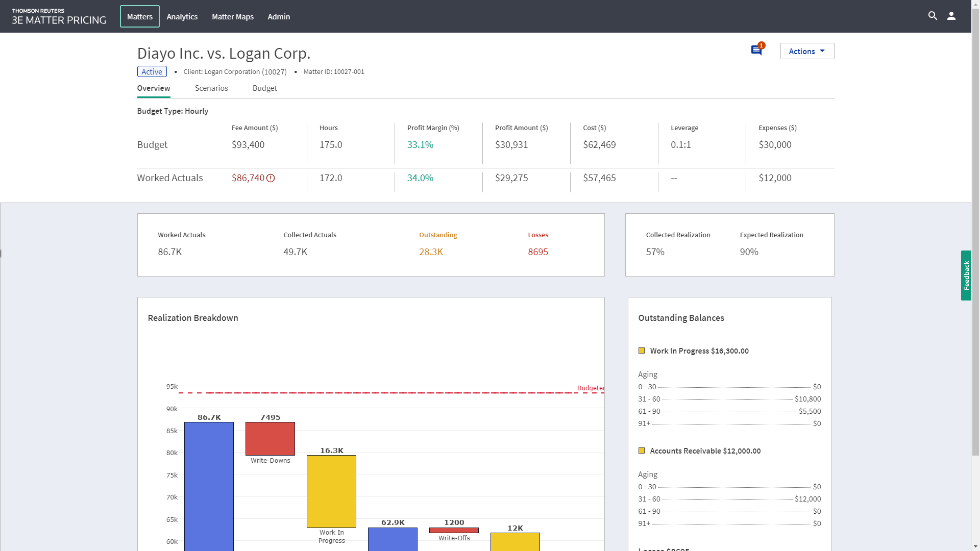Switch to the Scenarios tab
Viewport: 980px width, 551px height.
coord(211,88)
